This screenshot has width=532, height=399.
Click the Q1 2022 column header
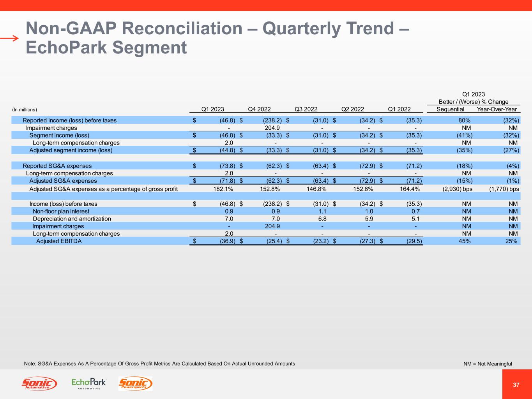click(399, 109)
